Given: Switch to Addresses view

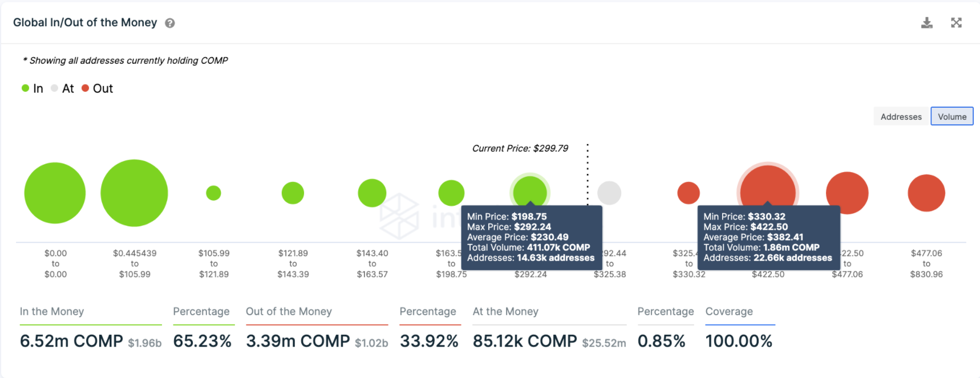Looking at the screenshot, I should point(901,117).
